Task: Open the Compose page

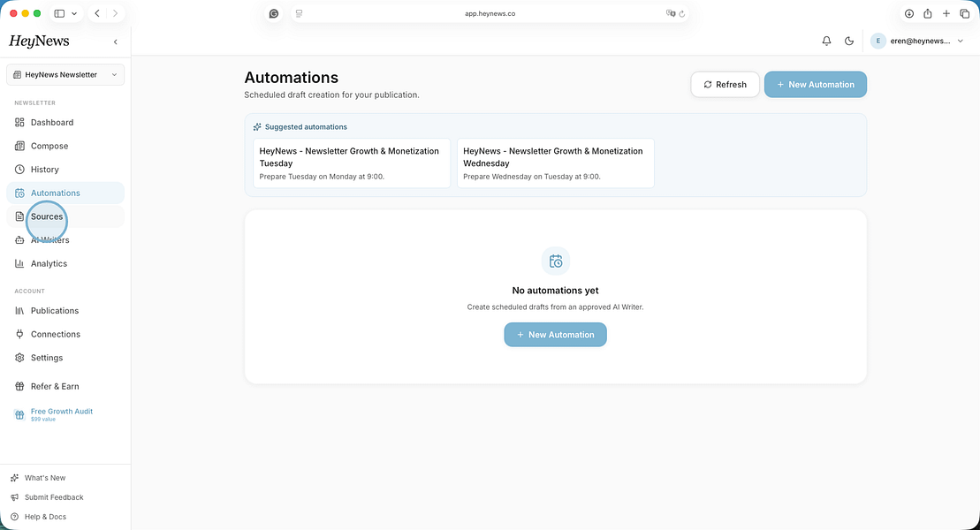Action: (x=65, y=146)
